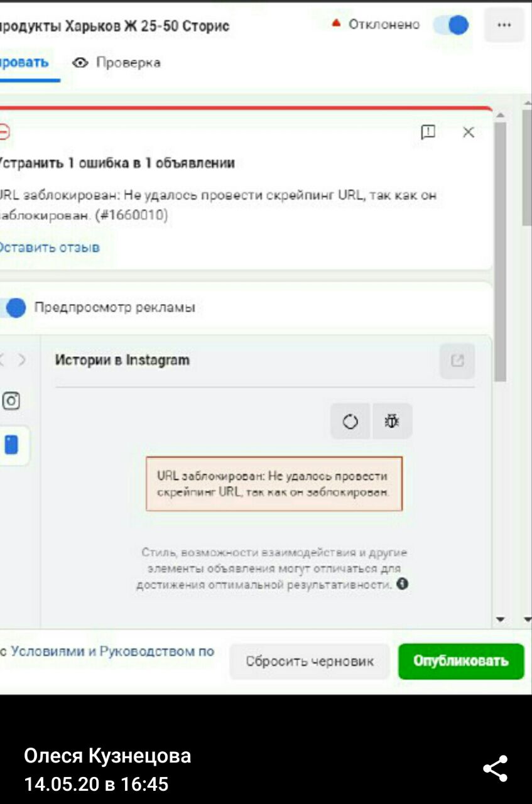Open the three-dots more options menu
This screenshot has width=532, height=804.
tap(504, 25)
